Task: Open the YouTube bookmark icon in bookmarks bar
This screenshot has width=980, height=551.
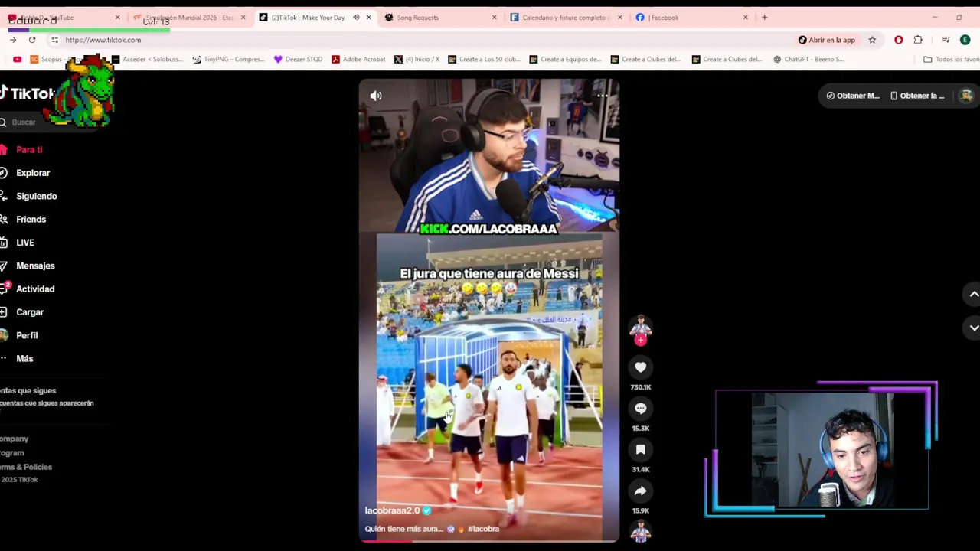Action: [x=17, y=59]
